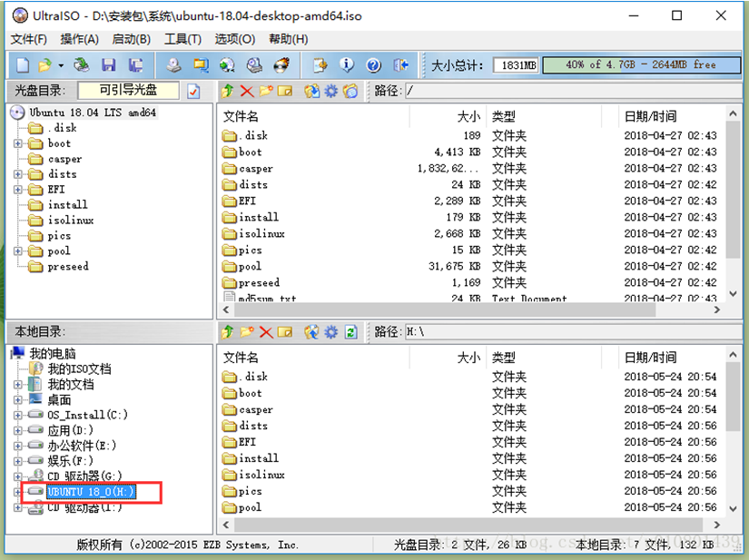Expand the boot folder in the image tree
Image resolution: width=749 pixels, height=560 pixels.
17,143
